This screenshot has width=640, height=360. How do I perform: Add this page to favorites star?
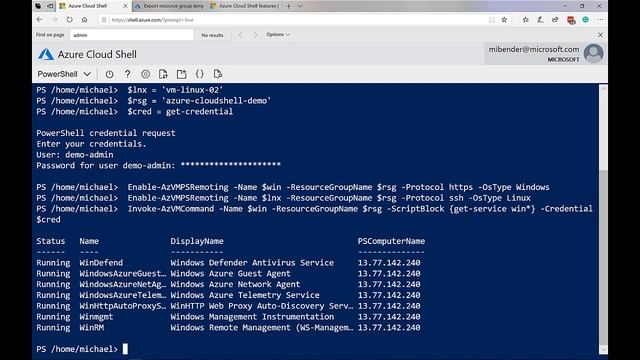(x=504, y=20)
